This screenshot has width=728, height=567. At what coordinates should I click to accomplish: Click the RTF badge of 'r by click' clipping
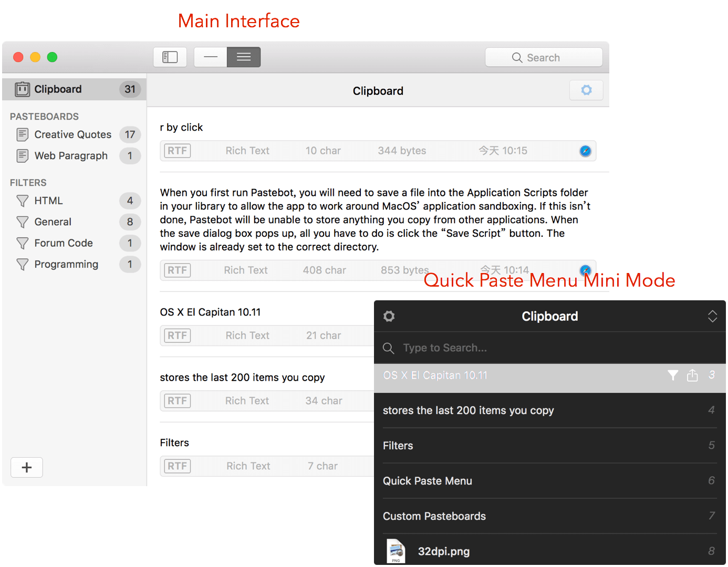(178, 151)
